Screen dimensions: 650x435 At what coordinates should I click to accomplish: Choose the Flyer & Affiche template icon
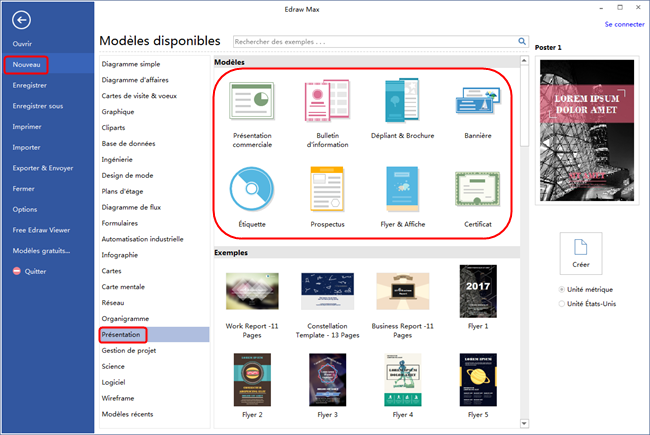pos(403,189)
